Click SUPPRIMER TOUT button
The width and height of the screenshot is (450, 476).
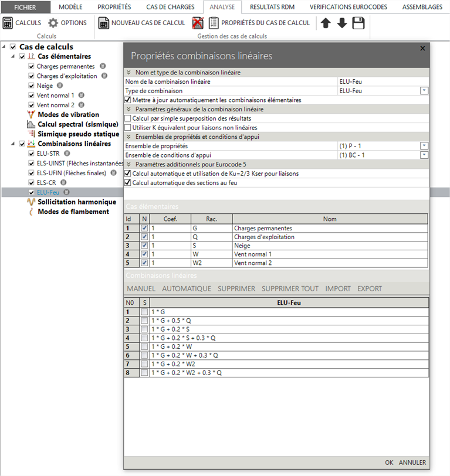coord(290,288)
